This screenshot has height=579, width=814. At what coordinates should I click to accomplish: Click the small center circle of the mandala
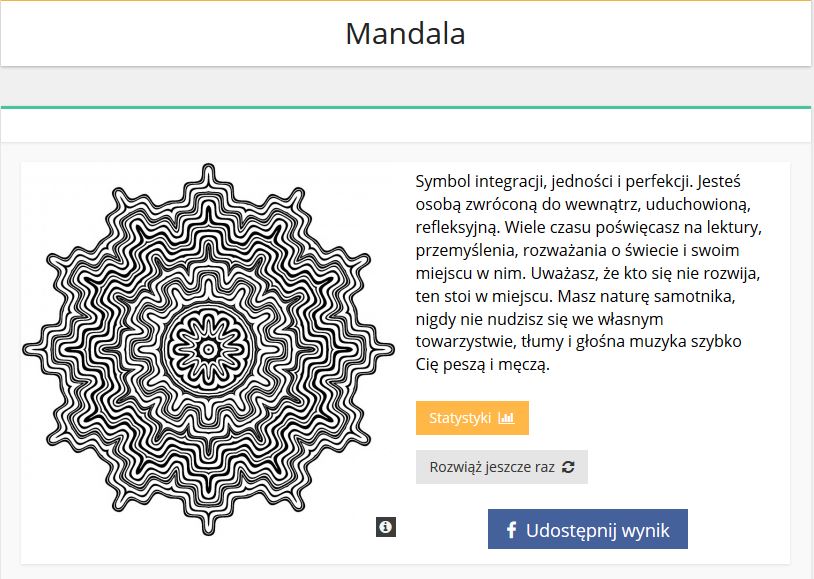[x=208, y=349]
